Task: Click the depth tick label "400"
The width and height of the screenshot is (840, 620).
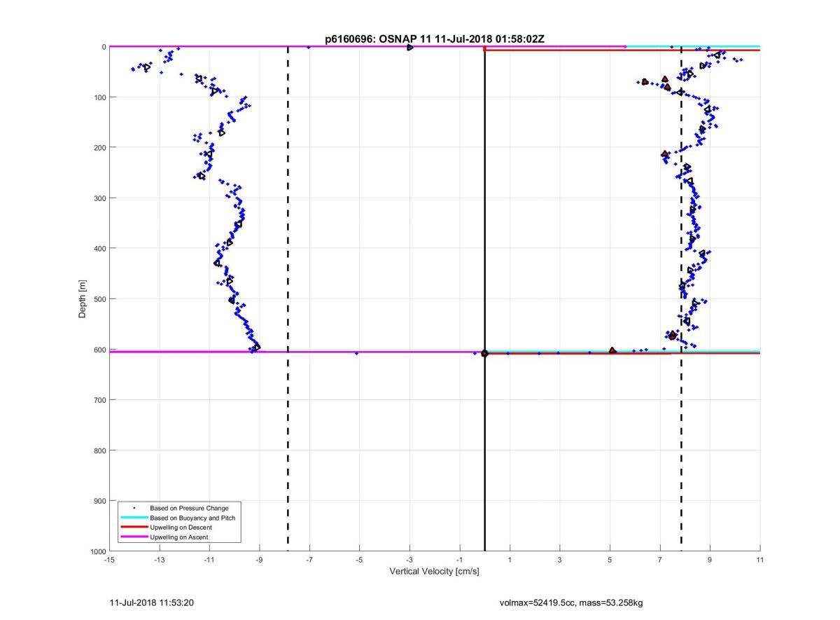Action: [99, 249]
